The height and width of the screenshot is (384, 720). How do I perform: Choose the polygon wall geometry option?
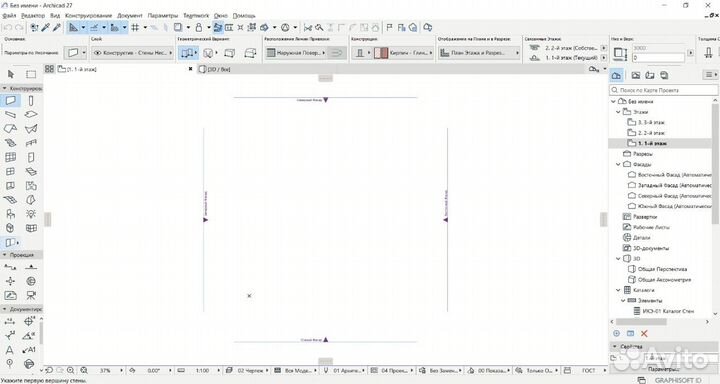point(250,53)
